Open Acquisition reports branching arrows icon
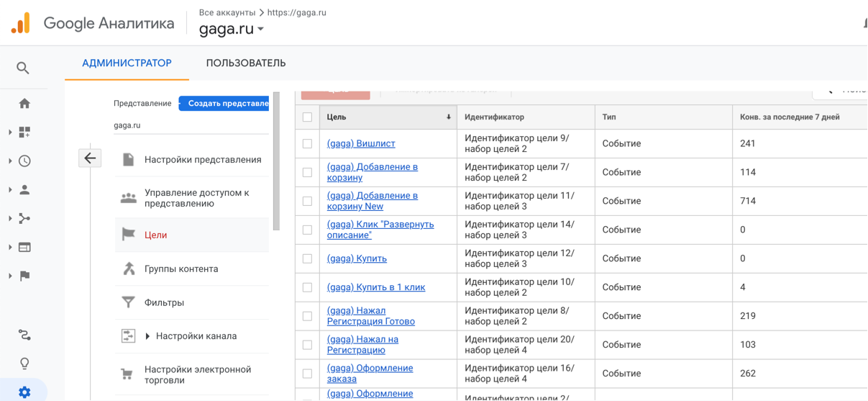This screenshot has height=401, width=868. pyautogui.click(x=24, y=219)
